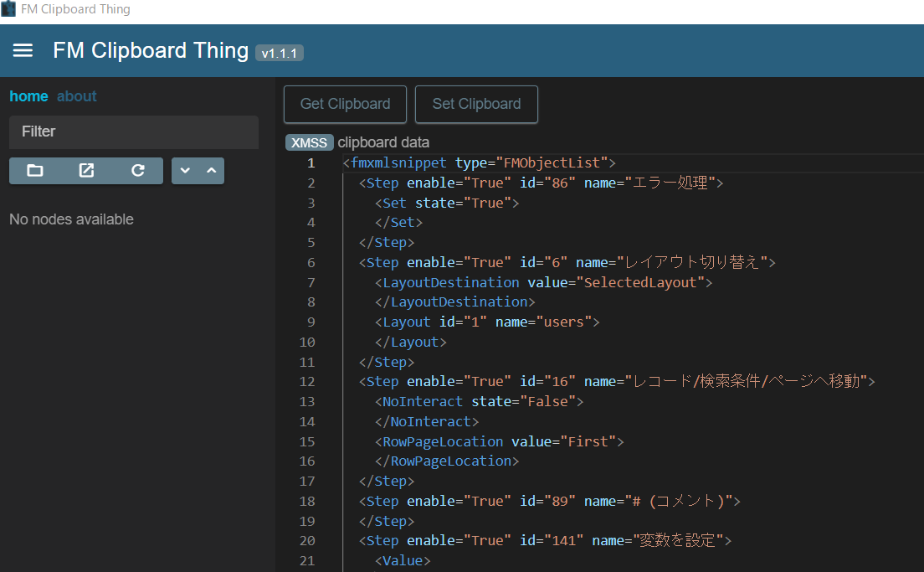This screenshot has width=924, height=572.
Task: Click the LayoutDestination value="SelectedLayout" line
Action: (544, 283)
